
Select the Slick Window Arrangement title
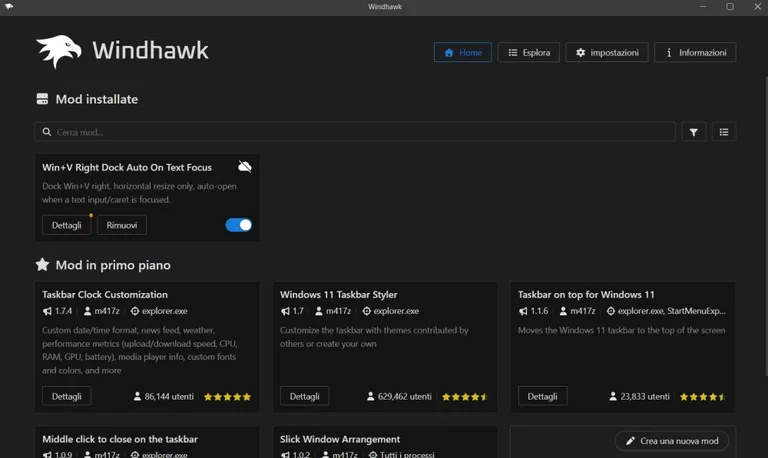tap(340, 439)
